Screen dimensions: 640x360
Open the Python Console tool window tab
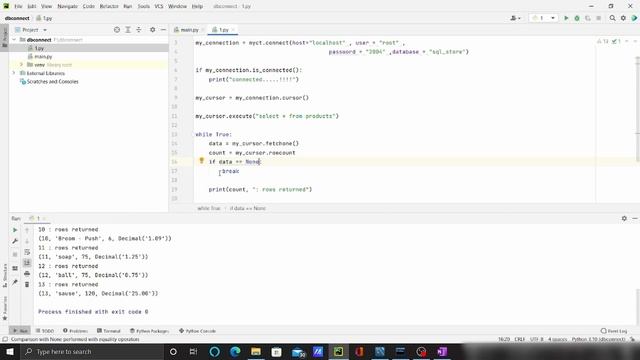198,331
